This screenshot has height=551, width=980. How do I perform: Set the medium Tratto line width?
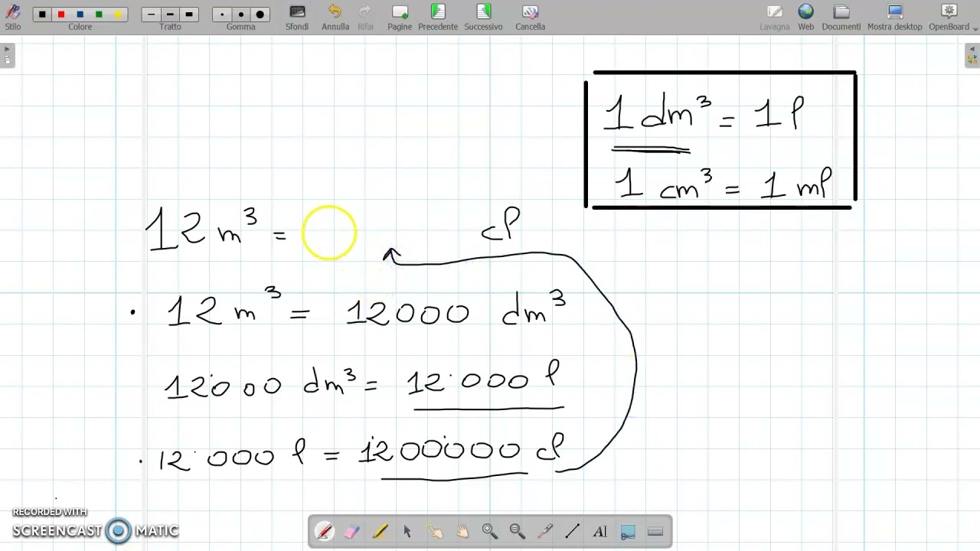pyautogui.click(x=170, y=15)
